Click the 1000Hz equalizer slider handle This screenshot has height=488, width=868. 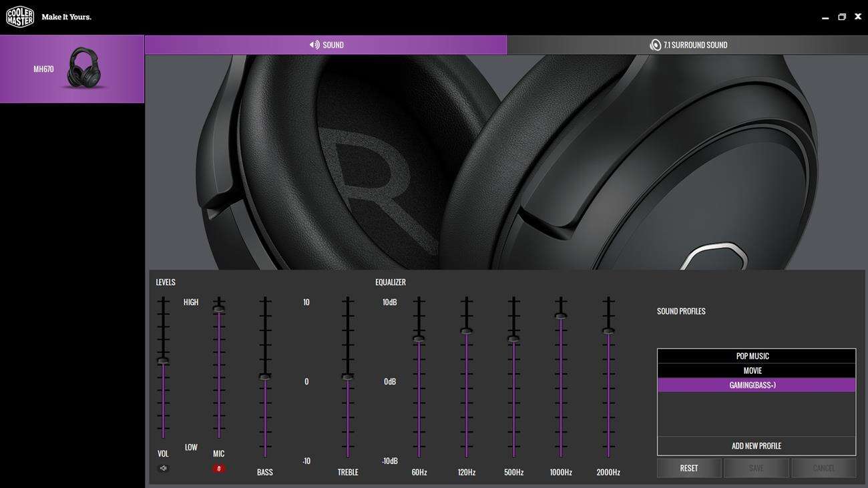tap(561, 316)
